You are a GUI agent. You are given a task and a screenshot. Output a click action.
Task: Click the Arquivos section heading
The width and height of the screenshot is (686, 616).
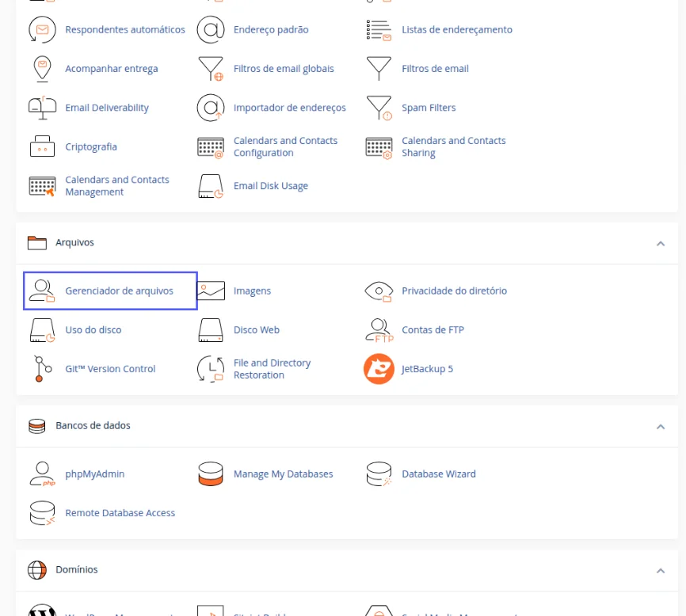click(x=74, y=242)
